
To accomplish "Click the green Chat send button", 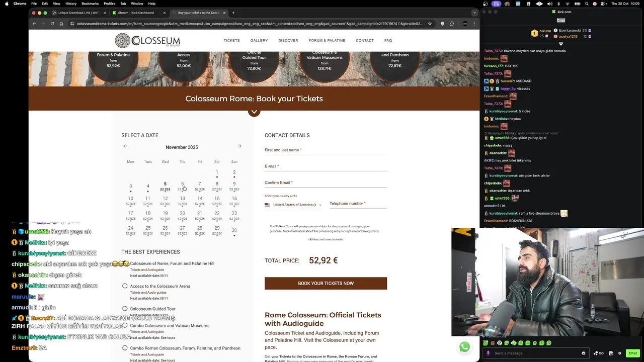I will coord(633,353).
